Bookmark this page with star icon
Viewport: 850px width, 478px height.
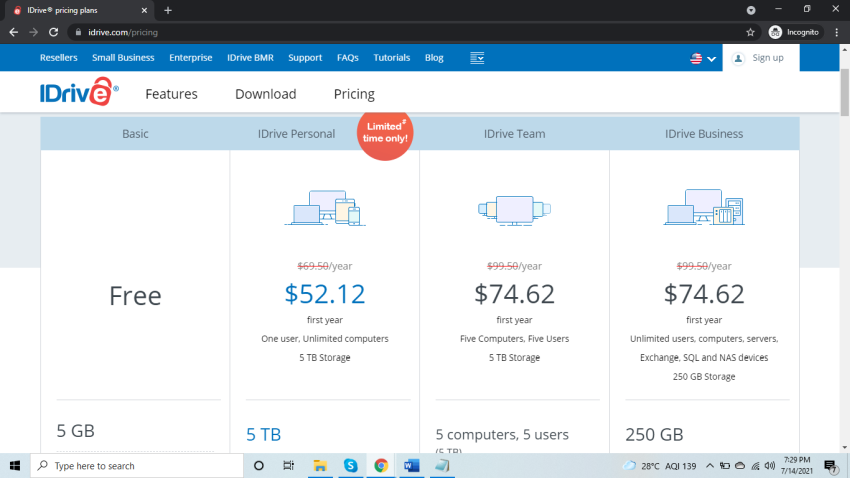[x=750, y=33]
